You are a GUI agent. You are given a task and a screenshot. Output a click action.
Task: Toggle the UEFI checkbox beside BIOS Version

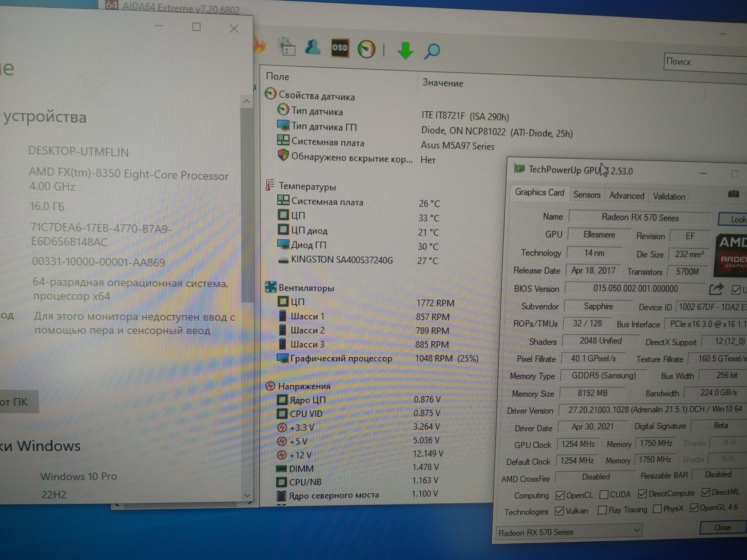click(736, 290)
